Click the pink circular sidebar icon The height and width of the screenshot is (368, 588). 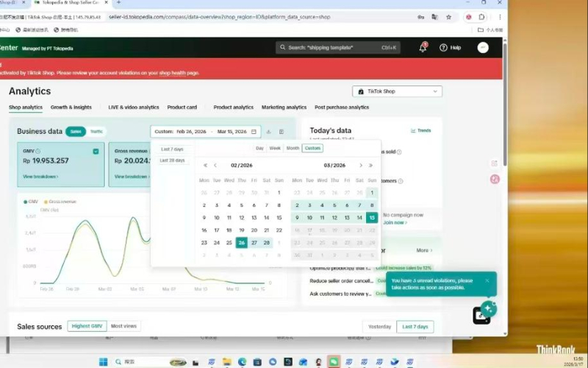point(495,179)
